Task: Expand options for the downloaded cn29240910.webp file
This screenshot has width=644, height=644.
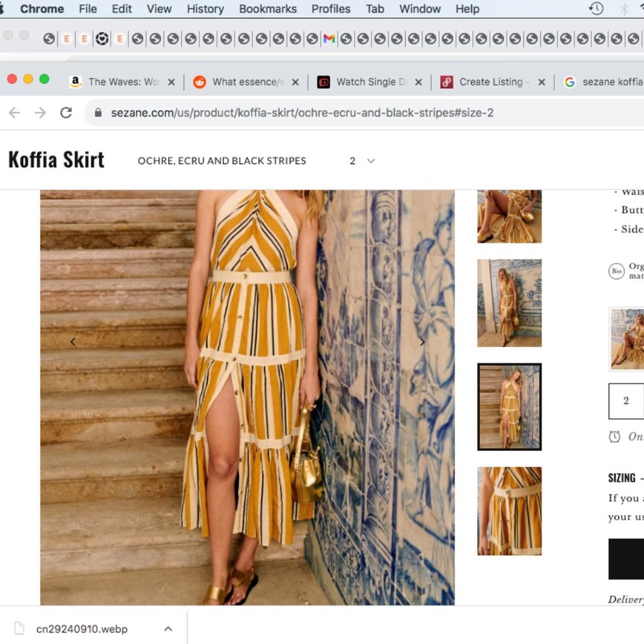Action: pyautogui.click(x=168, y=629)
